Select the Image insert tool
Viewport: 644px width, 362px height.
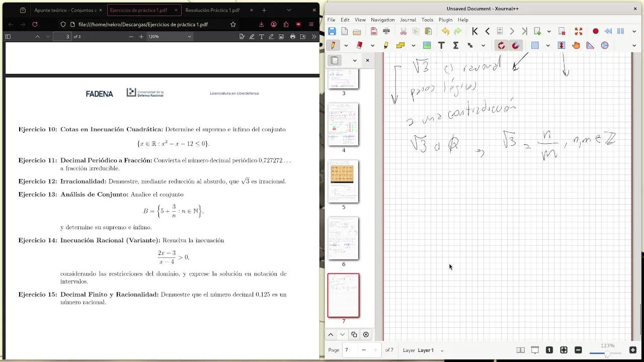(427, 45)
